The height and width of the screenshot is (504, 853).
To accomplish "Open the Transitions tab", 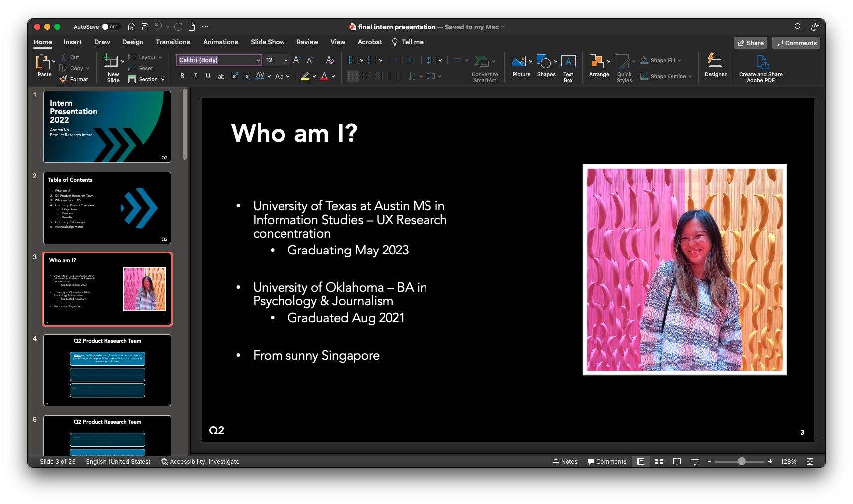I will [172, 42].
